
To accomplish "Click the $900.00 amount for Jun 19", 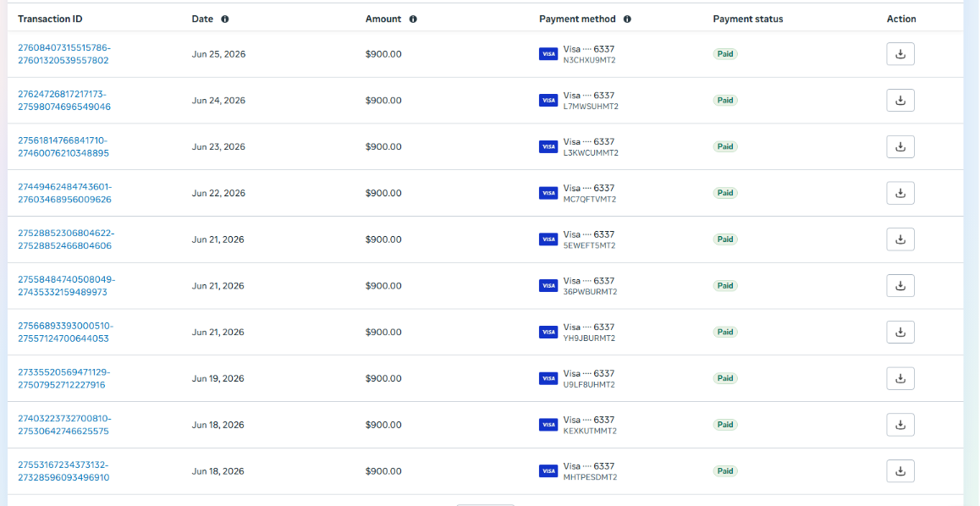I will pyautogui.click(x=383, y=378).
